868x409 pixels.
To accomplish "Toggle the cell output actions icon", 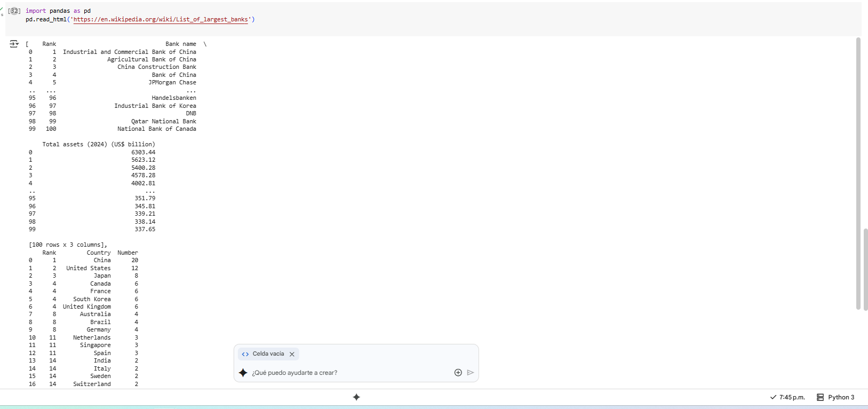I will 14,44.
